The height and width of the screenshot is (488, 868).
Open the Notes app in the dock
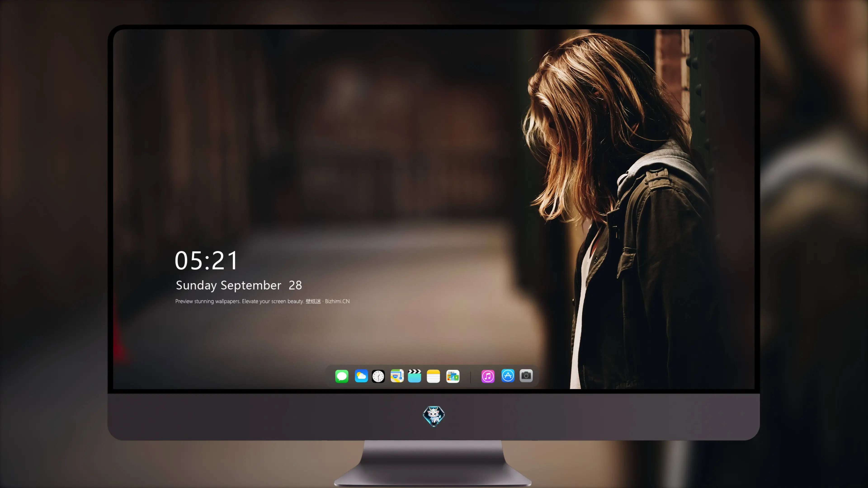point(433,376)
